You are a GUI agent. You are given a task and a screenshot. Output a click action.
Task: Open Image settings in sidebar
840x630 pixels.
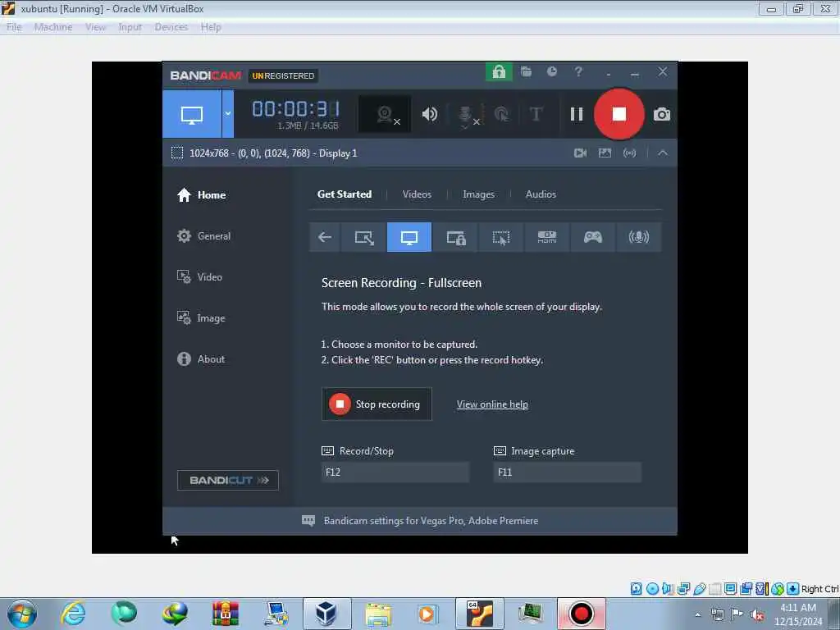tap(201, 318)
